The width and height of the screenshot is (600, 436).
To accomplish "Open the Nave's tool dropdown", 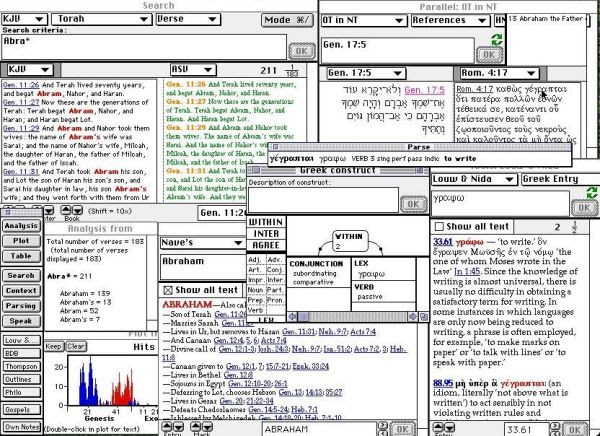I will [x=203, y=243].
